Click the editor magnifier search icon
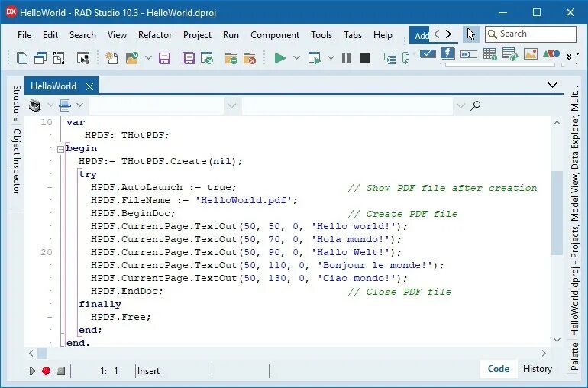The image size is (588, 388). 476,105
